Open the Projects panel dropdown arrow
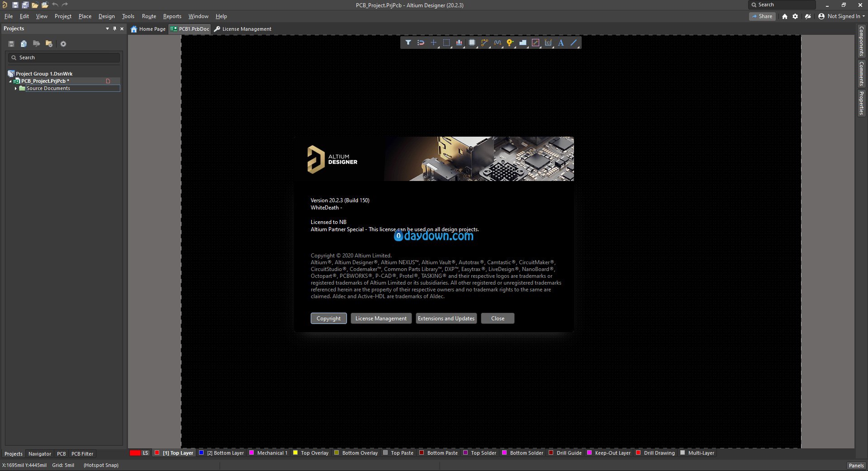Screen dimensions: 868x471 tap(107, 29)
